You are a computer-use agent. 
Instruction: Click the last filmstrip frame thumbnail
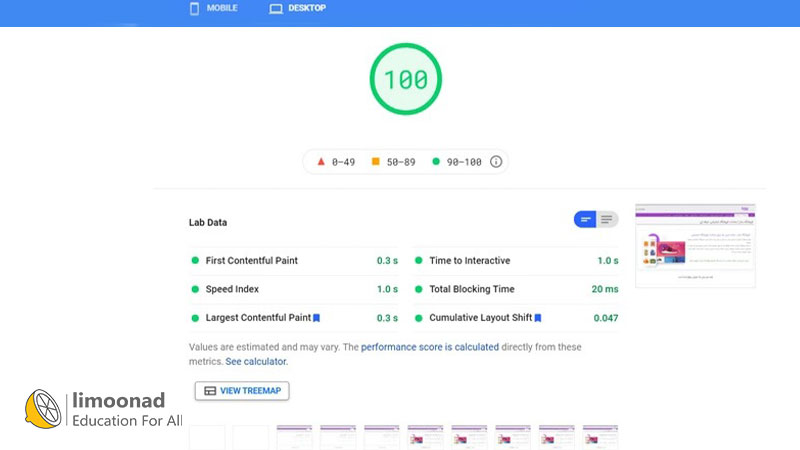[x=600, y=437]
